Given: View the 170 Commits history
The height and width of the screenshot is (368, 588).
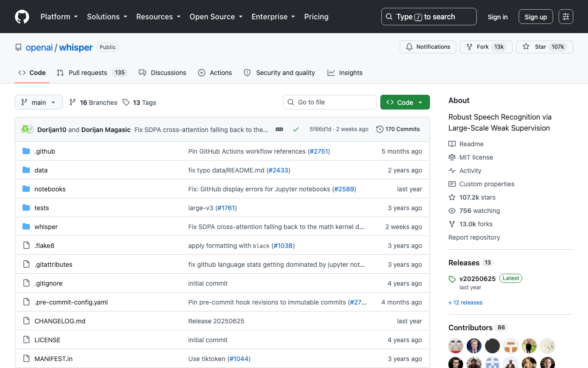Looking at the screenshot, I should pos(398,129).
